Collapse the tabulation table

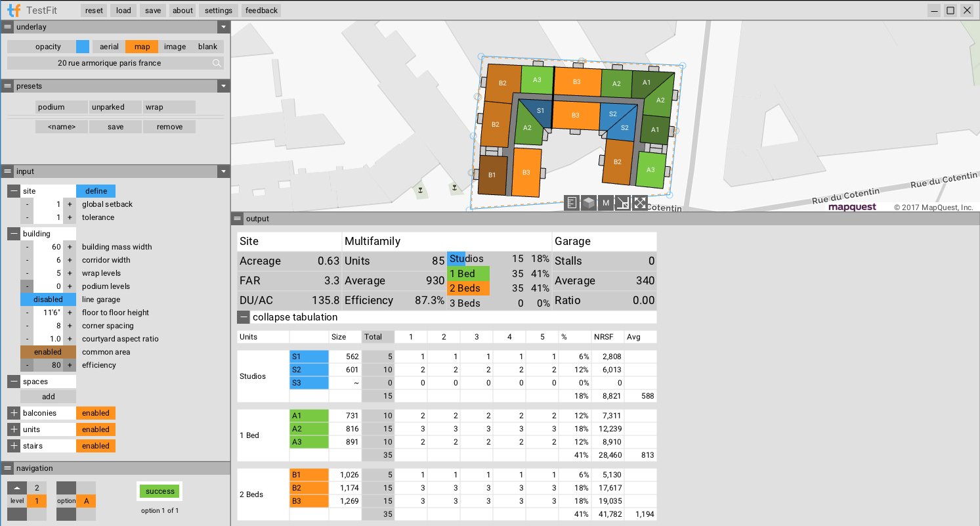pos(244,317)
